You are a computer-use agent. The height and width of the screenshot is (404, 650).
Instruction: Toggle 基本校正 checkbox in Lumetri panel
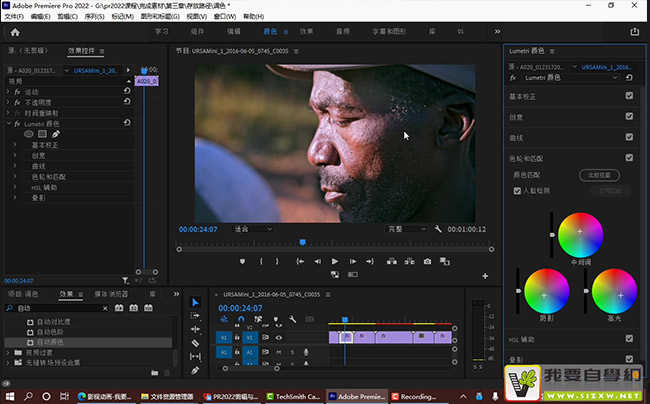pos(629,96)
